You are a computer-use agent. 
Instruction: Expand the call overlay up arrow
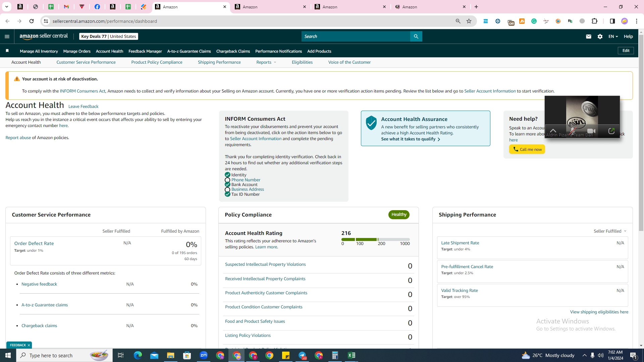(x=553, y=131)
